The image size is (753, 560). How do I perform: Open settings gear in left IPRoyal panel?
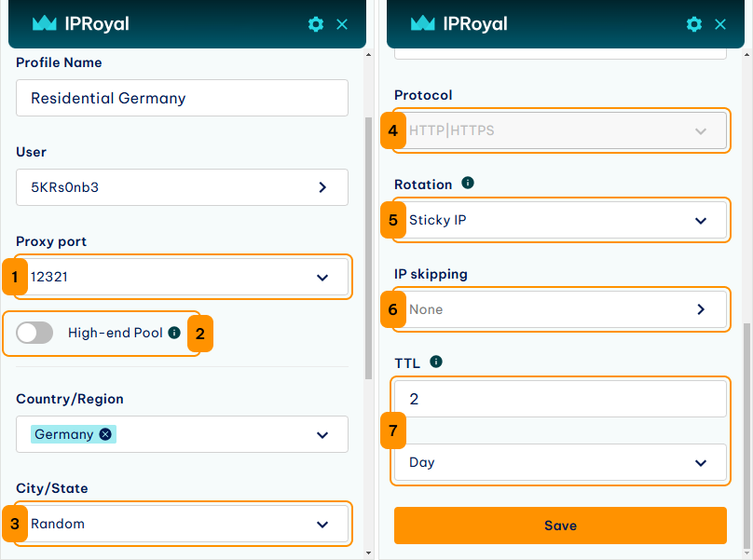tap(316, 24)
